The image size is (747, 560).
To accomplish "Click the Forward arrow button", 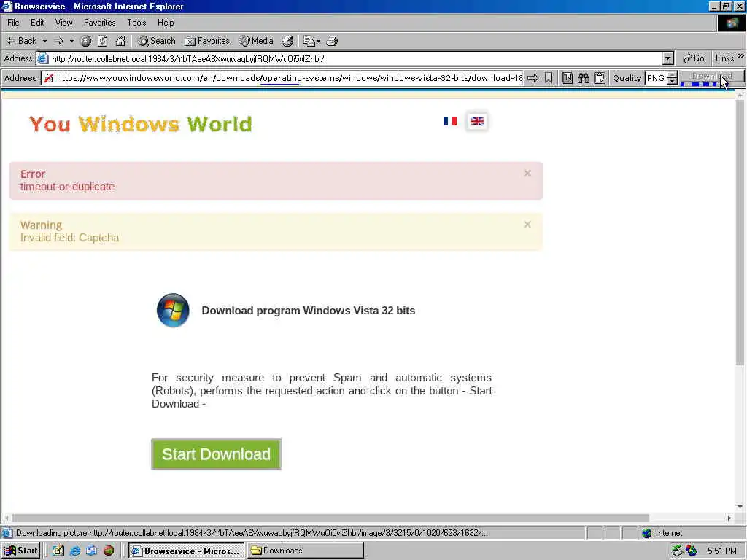I will (58, 41).
